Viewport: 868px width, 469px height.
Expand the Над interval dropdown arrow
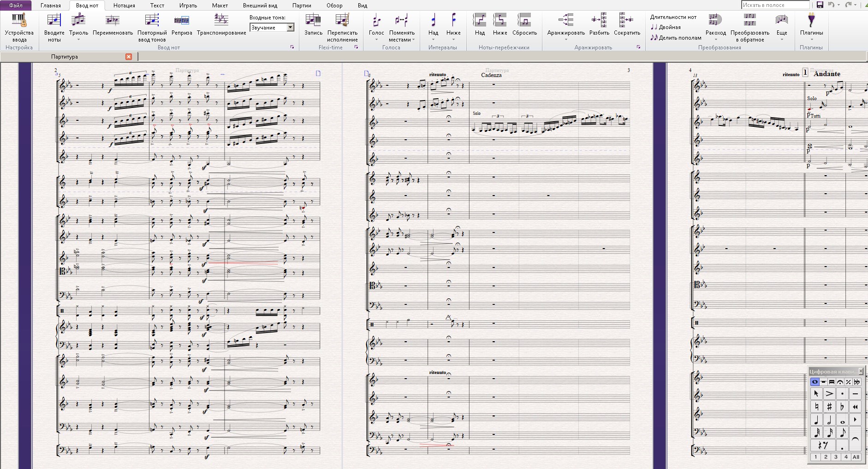coord(433,40)
